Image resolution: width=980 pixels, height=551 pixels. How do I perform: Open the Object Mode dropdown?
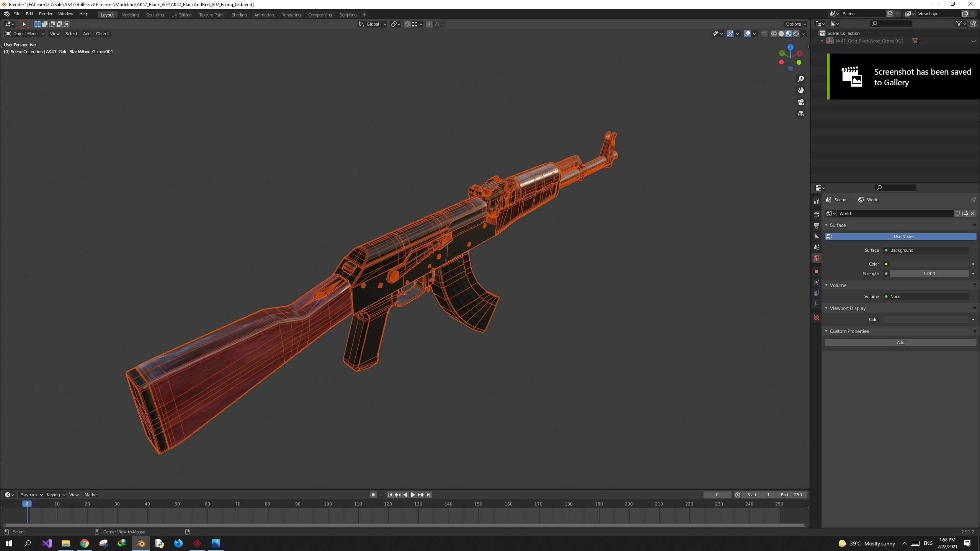[24, 34]
